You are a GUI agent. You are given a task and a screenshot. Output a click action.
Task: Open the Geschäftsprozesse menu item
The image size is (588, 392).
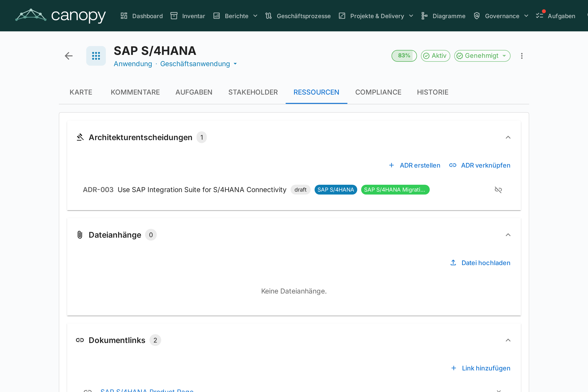tap(298, 16)
